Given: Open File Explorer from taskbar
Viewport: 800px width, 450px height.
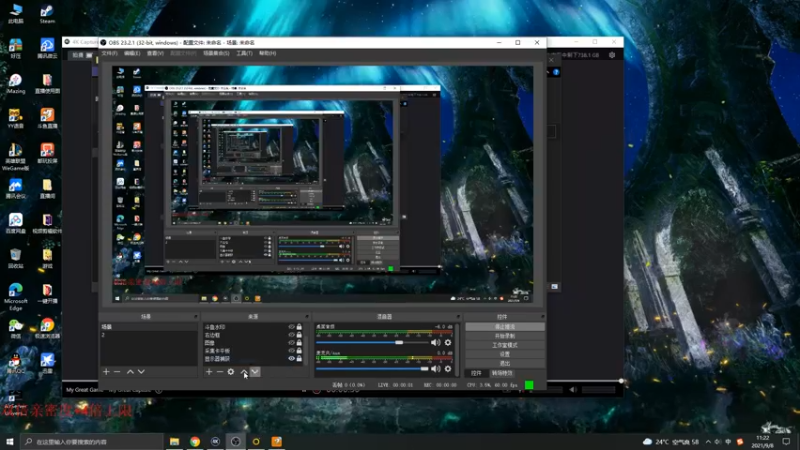Looking at the screenshot, I should coord(174,441).
